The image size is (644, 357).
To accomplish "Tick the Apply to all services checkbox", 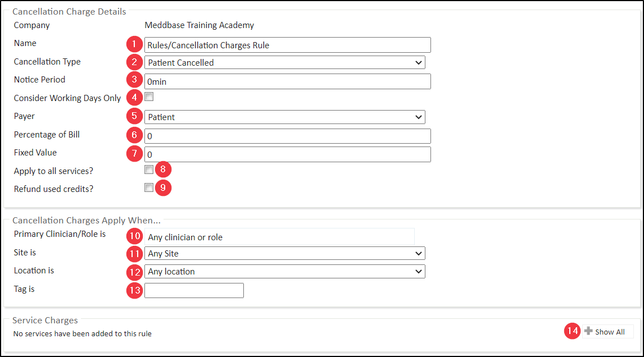I will pos(149,170).
